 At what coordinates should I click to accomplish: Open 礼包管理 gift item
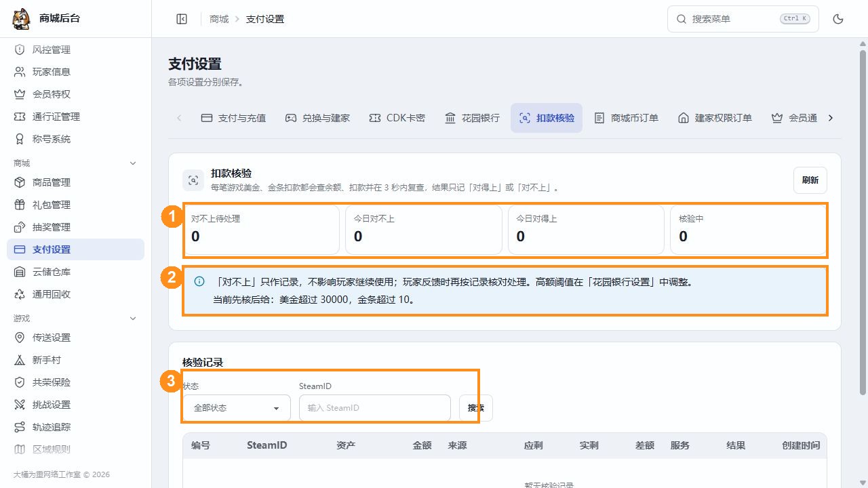tap(75, 205)
